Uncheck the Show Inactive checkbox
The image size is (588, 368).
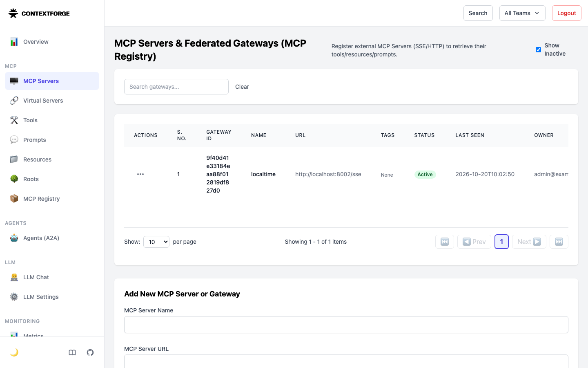pyautogui.click(x=538, y=49)
